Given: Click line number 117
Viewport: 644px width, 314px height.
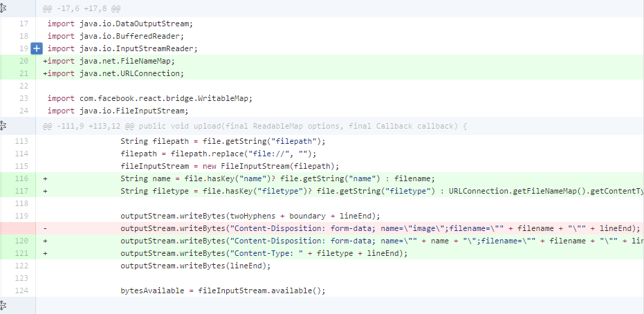Looking at the screenshot, I should (x=21, y=191).
